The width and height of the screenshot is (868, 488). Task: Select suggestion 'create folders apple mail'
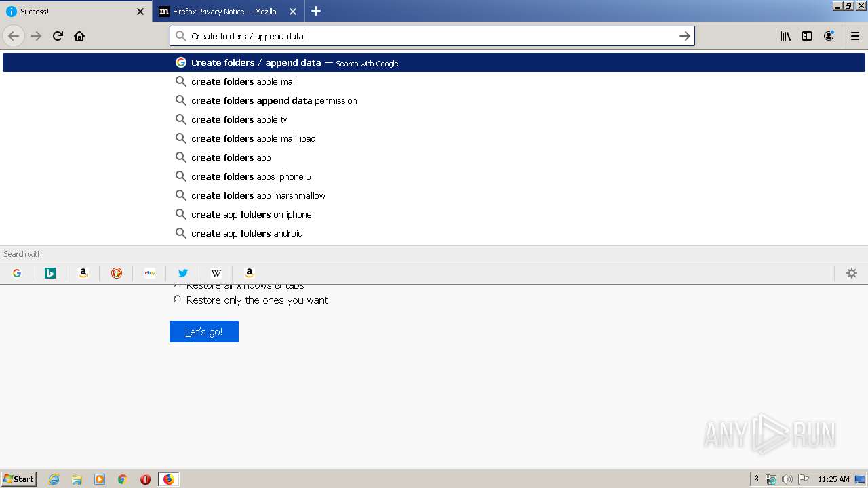click(x=434, y=81)
